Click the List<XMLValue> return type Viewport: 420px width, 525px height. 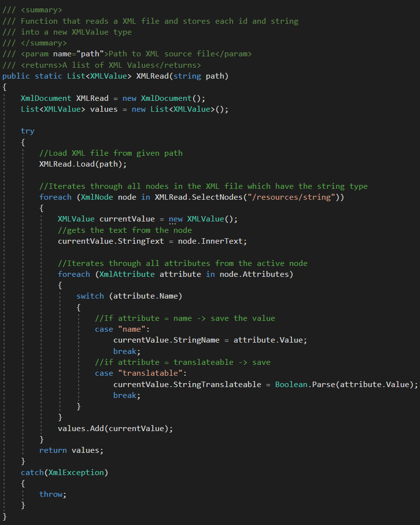(99, 76)
